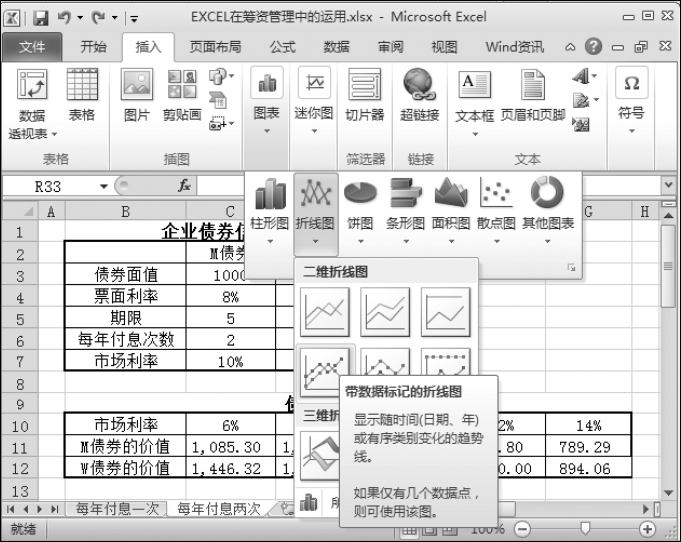Click the 文本框 text box button

point(474,103)
